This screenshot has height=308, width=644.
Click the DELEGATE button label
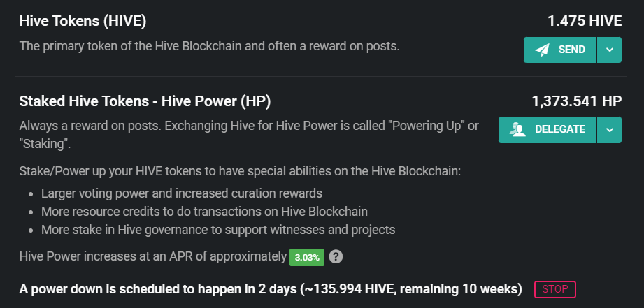560,129
